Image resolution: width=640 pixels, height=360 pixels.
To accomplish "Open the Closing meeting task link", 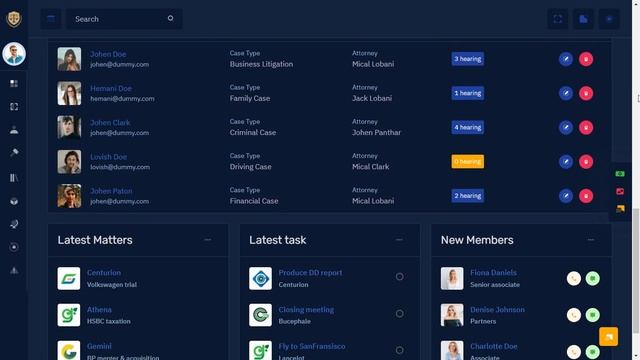I will 306,310.
